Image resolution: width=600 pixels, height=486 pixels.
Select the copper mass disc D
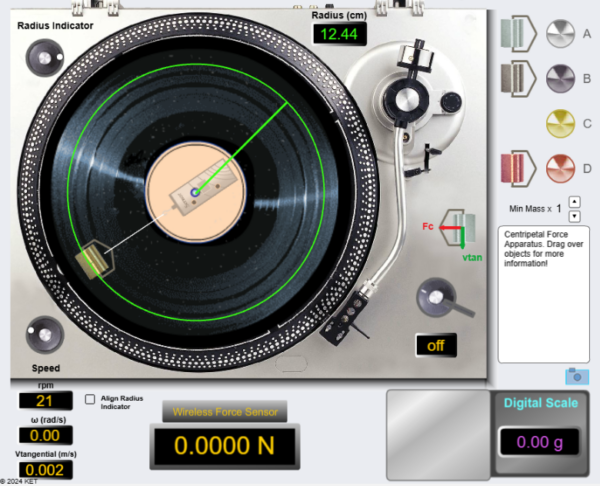click(561, 165)
